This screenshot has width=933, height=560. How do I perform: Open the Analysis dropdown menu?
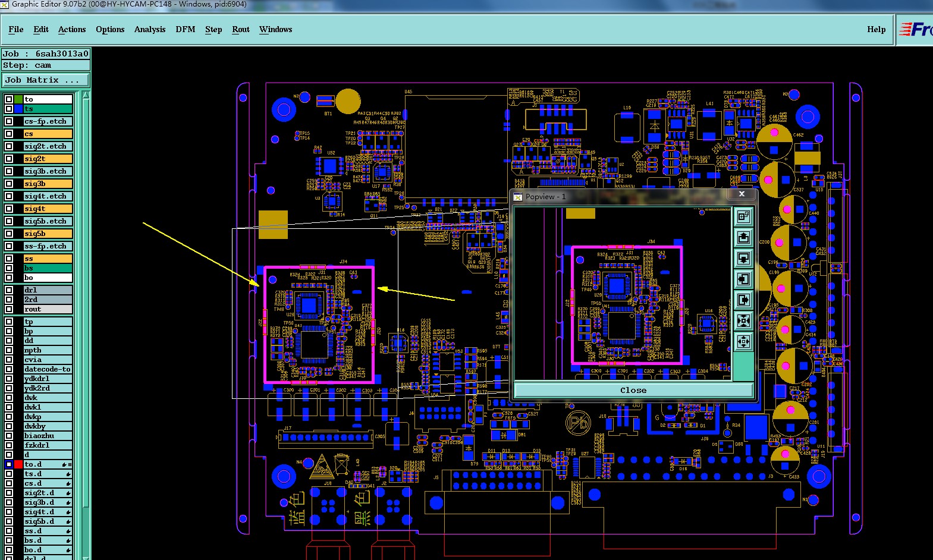[x=150, y=29]
